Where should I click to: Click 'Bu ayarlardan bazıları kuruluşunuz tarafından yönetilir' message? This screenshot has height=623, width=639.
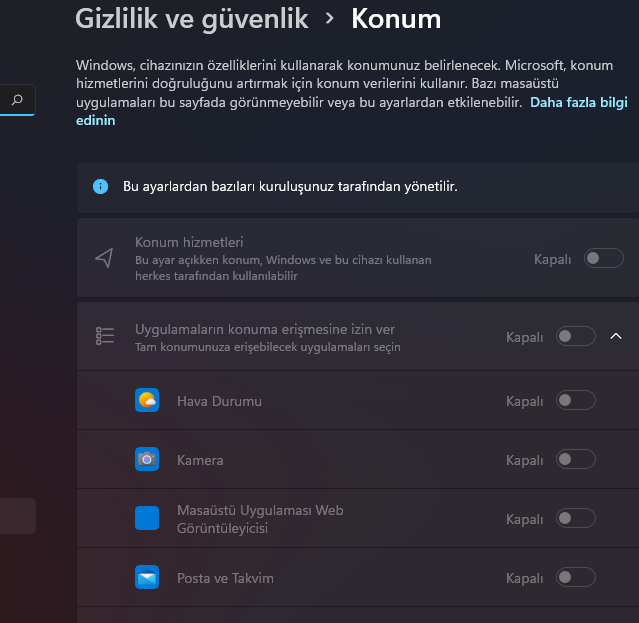pyautogui.click(x=290, y=187)
